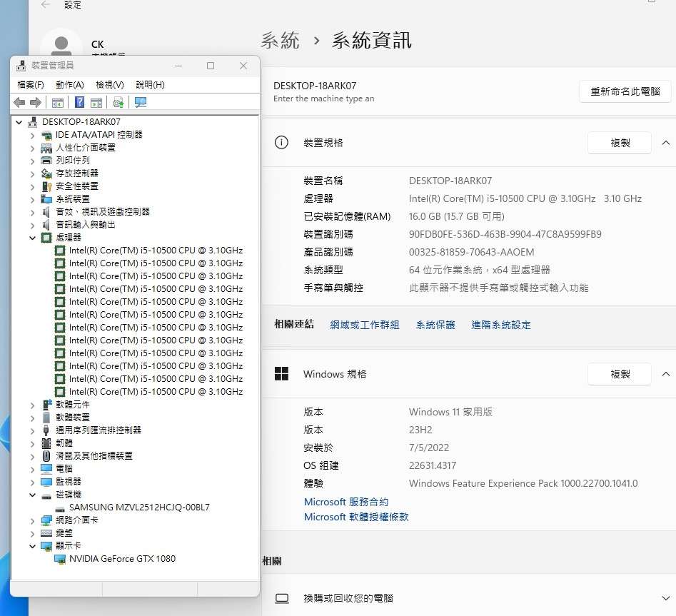Collapse the 裝置規格 section in Settings
The height and width of the screenshot is (616, 676).
666,143
